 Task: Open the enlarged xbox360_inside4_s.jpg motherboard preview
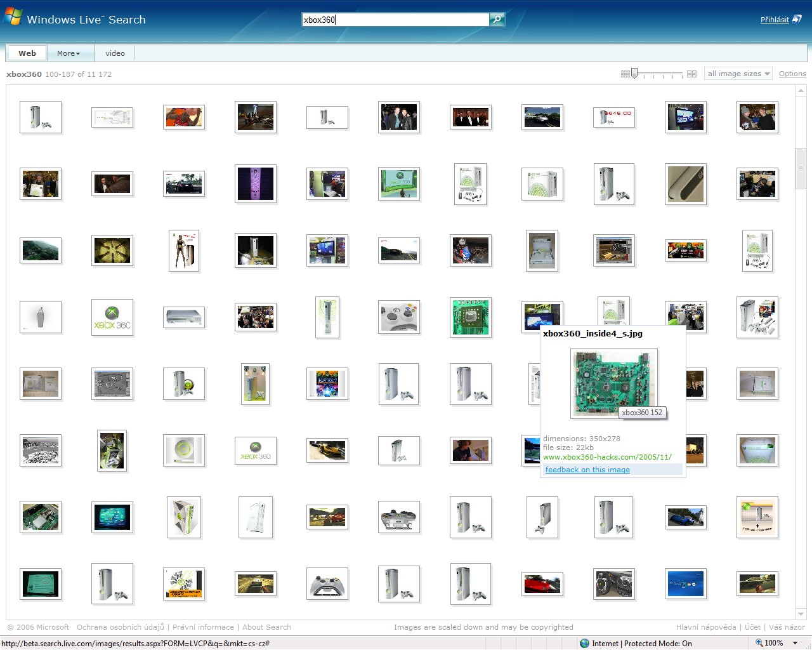[613, 383]
